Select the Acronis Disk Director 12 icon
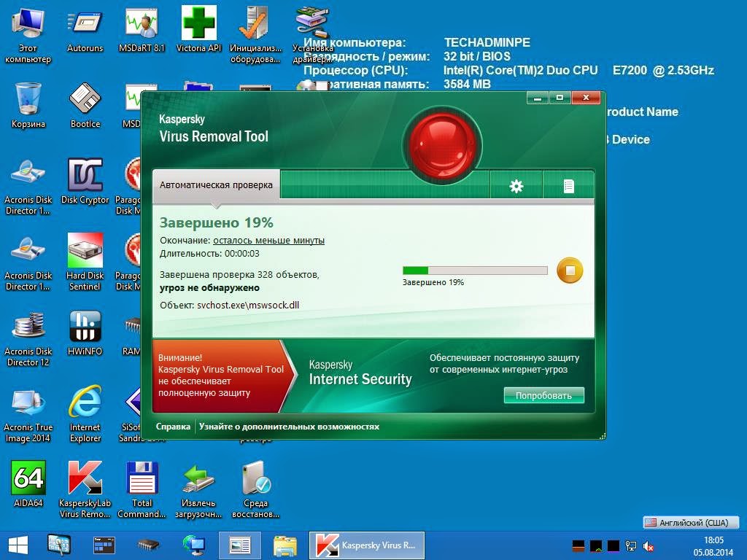Image resolution: width=747 pixels, height=560 pixels. [x=28, y=338]
